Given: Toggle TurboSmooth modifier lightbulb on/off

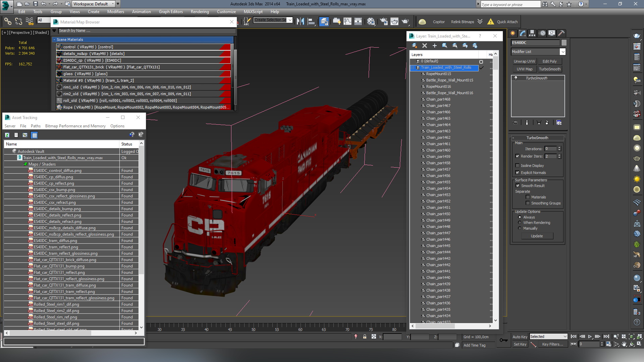Looking at the screenshot, I should coord(516,78).
